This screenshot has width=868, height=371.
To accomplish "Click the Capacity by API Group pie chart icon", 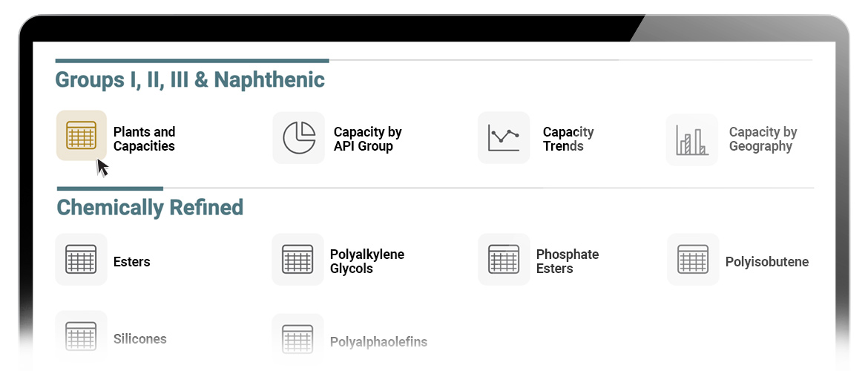I will [299, 138].
